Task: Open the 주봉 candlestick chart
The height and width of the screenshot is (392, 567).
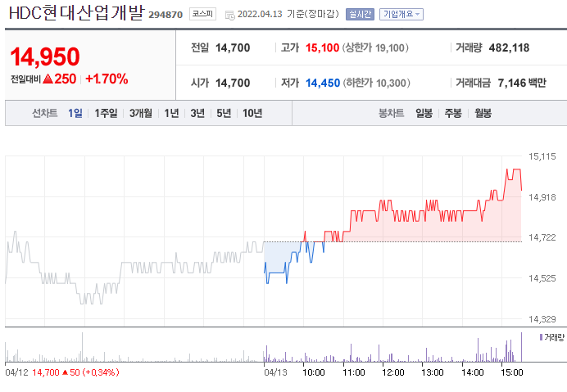Action: click(453, 113)
